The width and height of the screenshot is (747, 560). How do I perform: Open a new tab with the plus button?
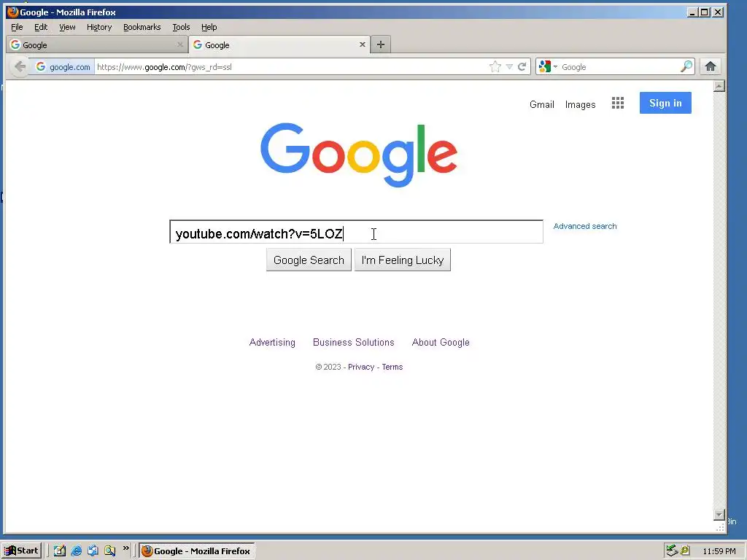click(x=381, y=44)
